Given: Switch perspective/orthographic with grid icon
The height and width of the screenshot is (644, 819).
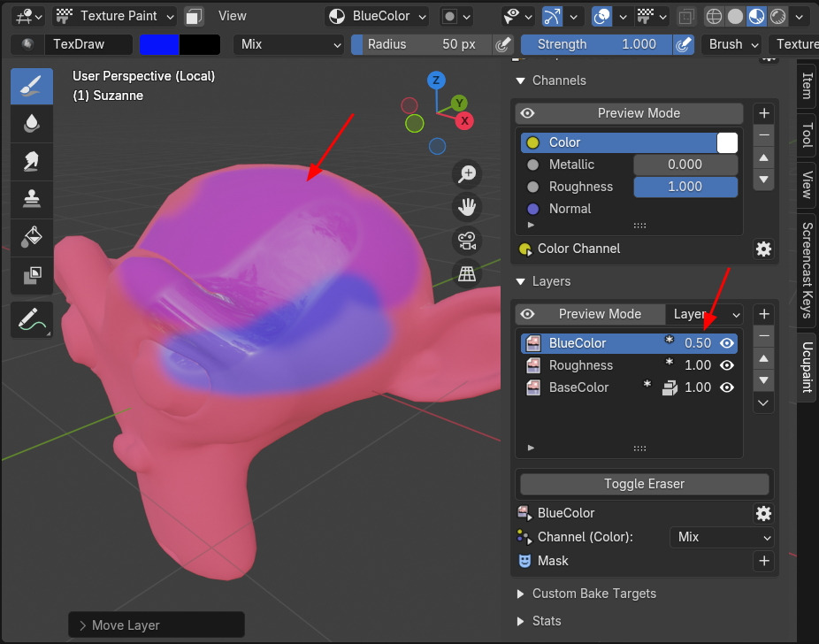Looking at the screenshot, I should click(x=466, y=273).
